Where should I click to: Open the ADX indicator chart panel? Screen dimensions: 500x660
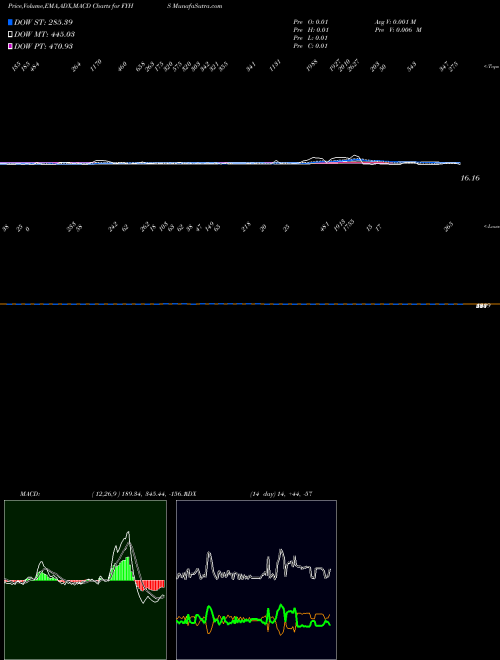click(256, 580)
